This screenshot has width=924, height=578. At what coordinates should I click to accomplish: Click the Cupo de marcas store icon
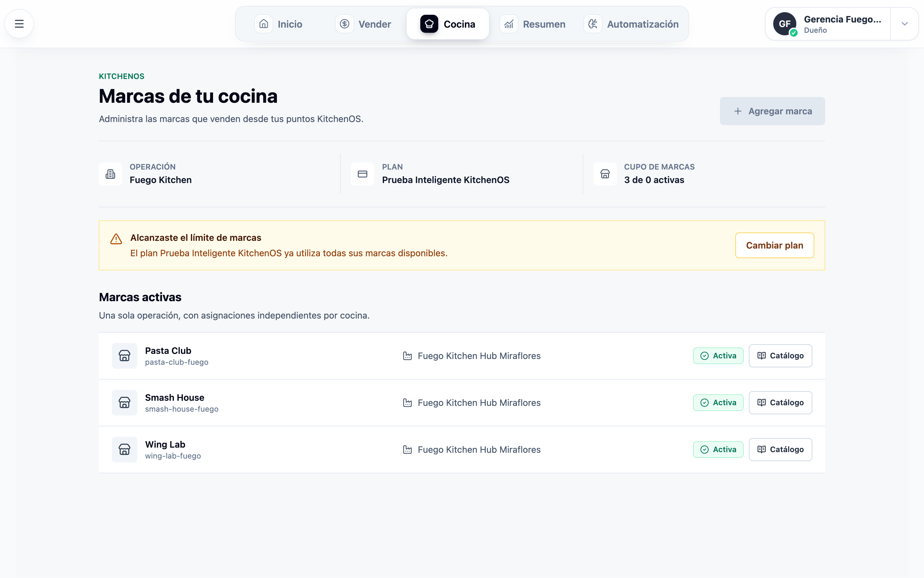605,174
